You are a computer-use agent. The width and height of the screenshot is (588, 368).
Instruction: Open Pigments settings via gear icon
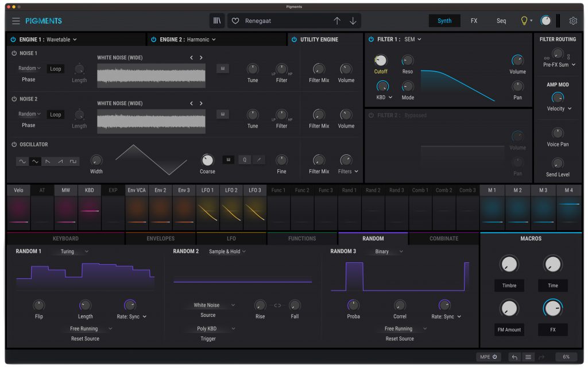(572, 20)
